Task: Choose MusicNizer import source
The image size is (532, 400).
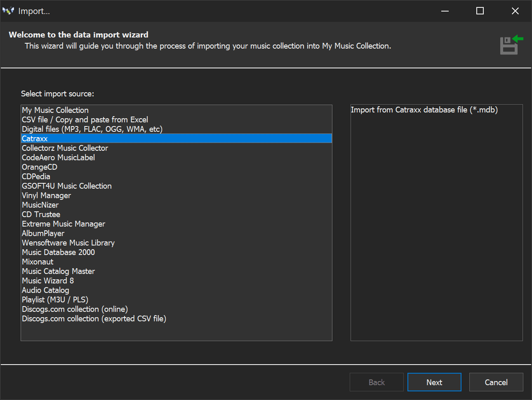Action: coord(40,205)
